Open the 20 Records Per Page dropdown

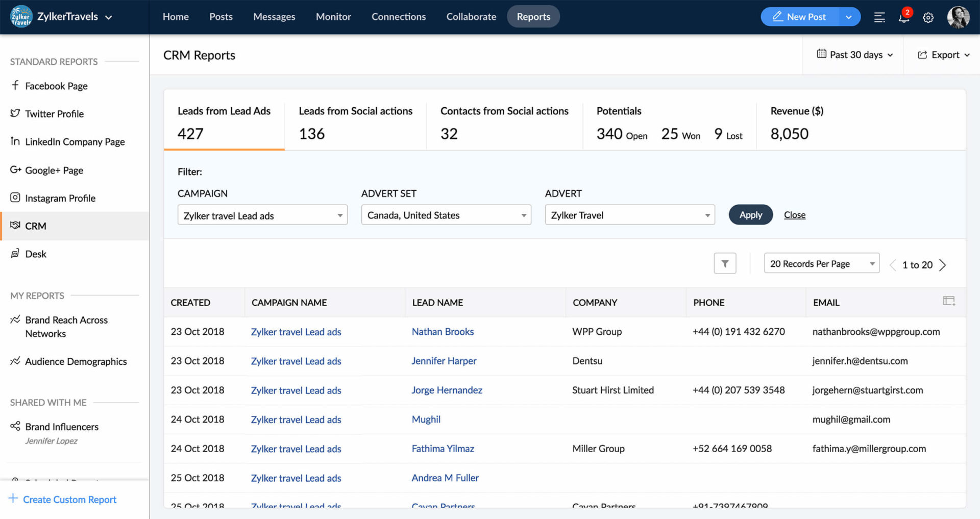click(x=821, y=264)
